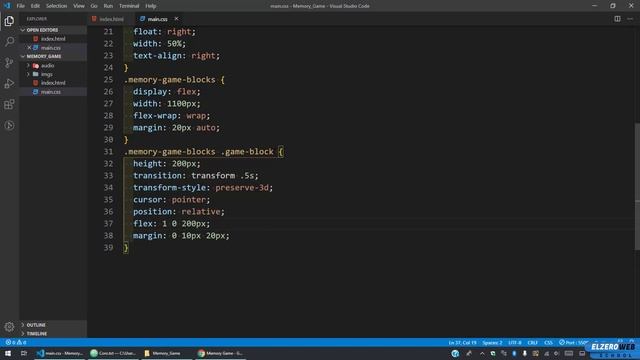Close the main.css editor tab
The height and width of the screenshot is (360, 640).
(176, 19)
